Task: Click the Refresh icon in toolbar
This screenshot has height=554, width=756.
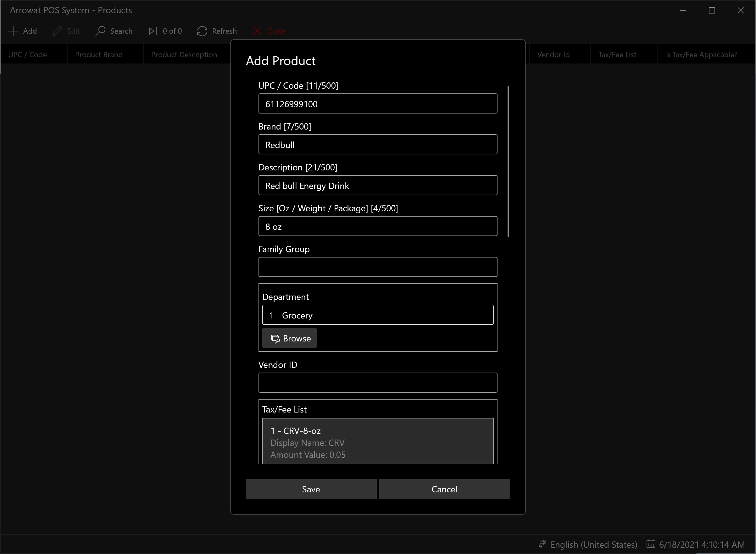Action: click(x=202, y=30)
